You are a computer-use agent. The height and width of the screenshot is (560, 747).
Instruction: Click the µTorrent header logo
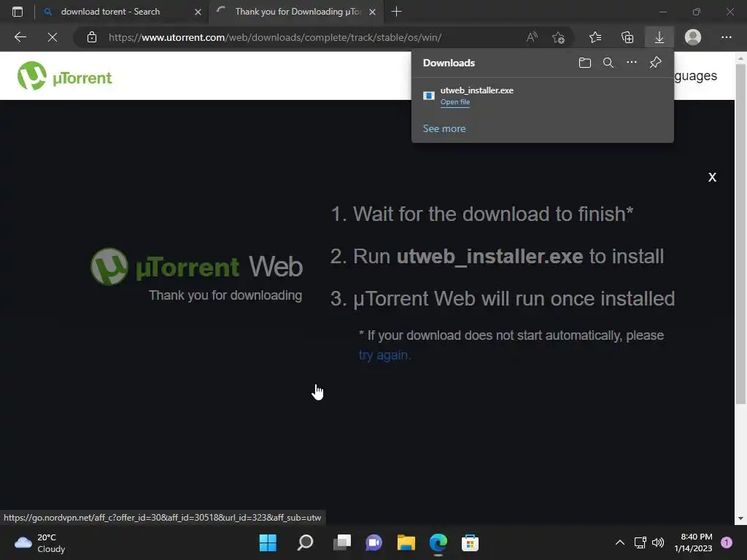point(64,76)
